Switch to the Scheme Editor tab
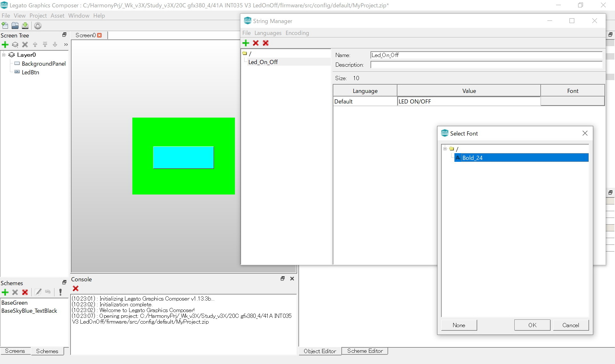The image size is (615, 364). (365, 351)
